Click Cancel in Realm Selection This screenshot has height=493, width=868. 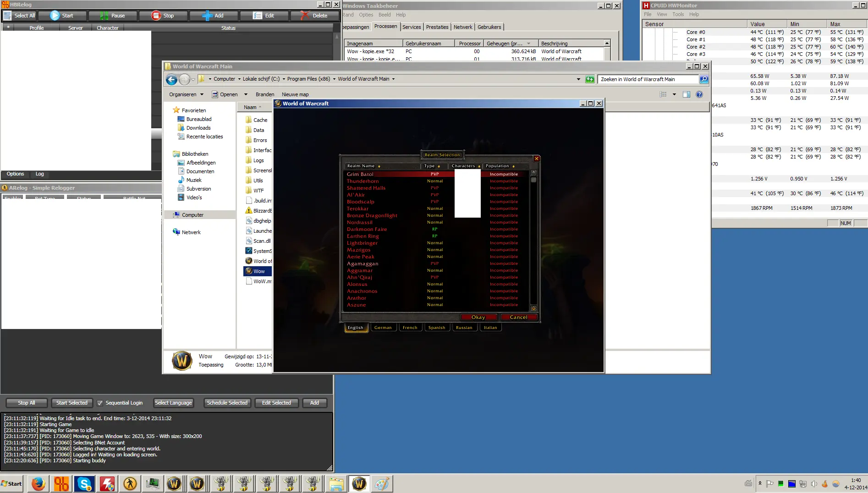[x=518, y=317]
